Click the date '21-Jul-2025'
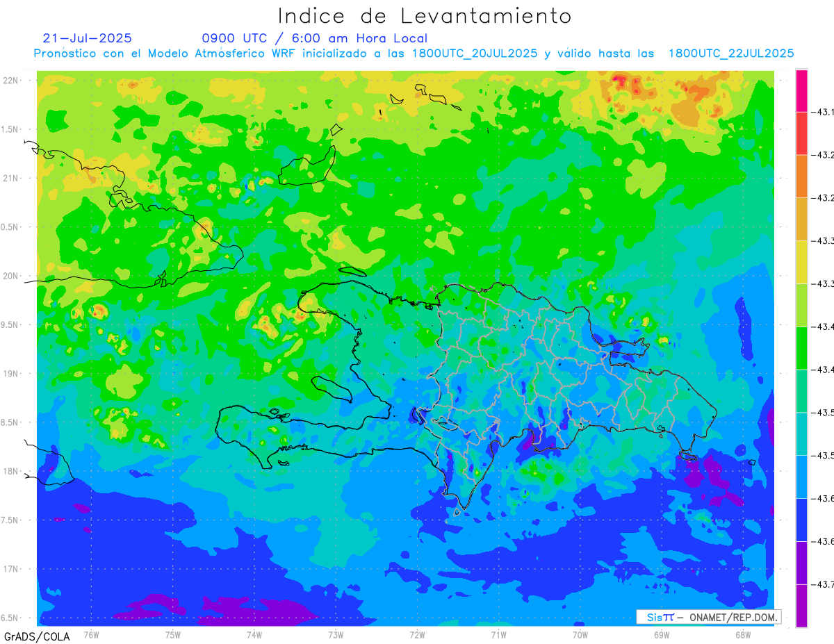Viewport: 834px width, 644px height. click(87, 38)
